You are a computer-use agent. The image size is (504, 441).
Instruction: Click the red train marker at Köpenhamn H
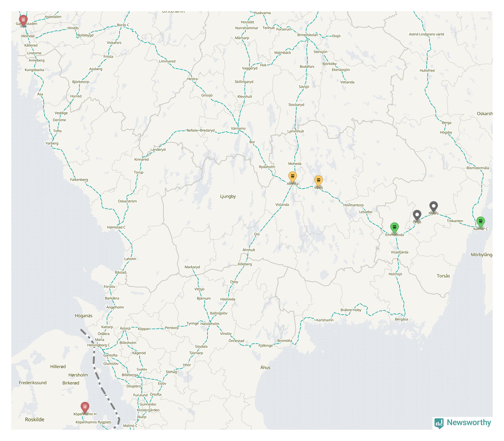[85, 407]
